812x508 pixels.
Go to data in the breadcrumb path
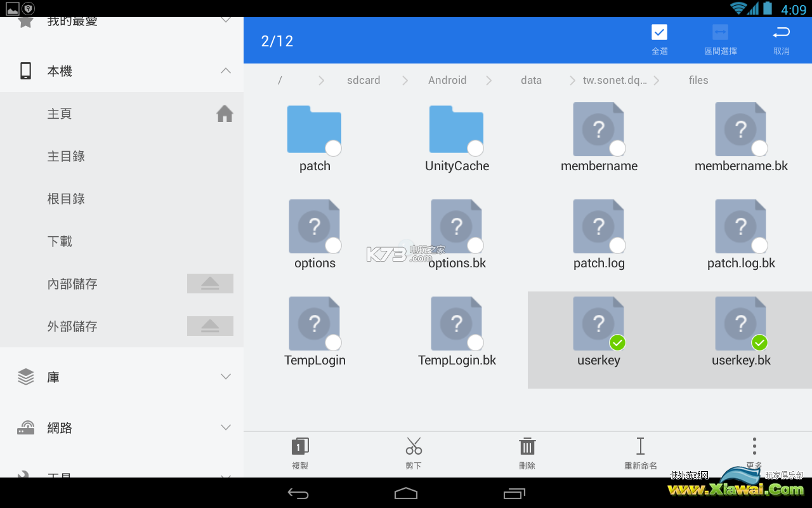pyautogui.click(x=531, y=80)
